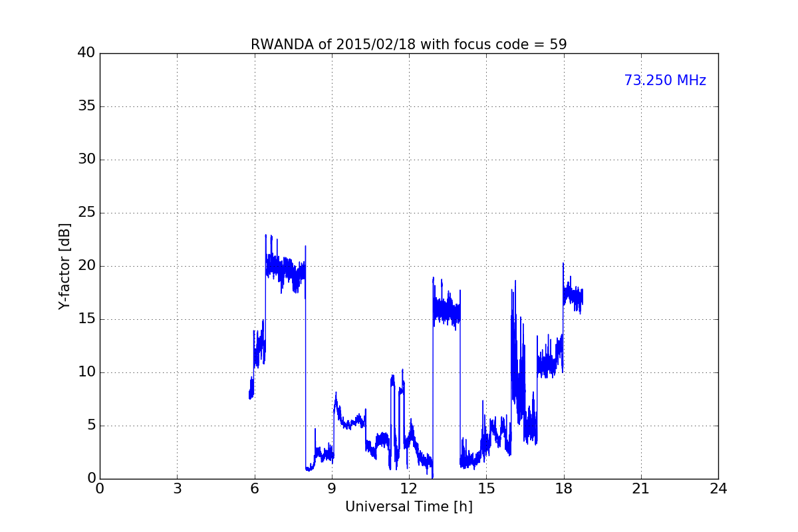Click the x-axis tick label '3'
Viewport: 798px width, 532px height.
click(177, 488)
